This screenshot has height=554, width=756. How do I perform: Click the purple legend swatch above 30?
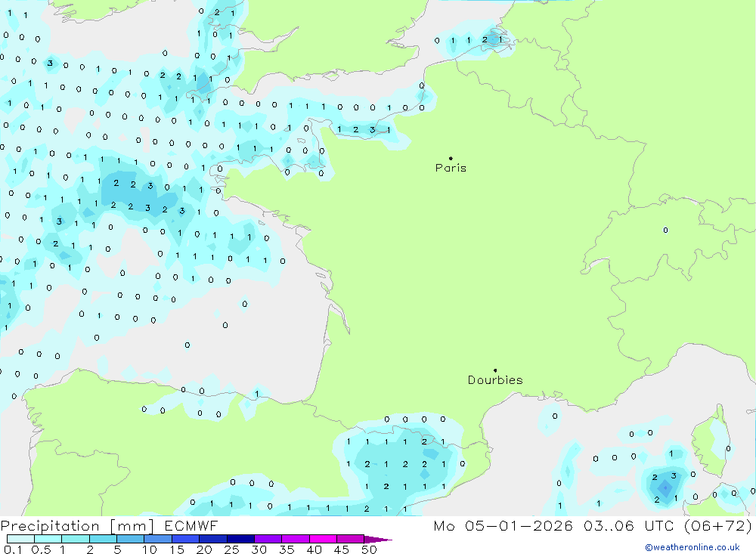268,539
